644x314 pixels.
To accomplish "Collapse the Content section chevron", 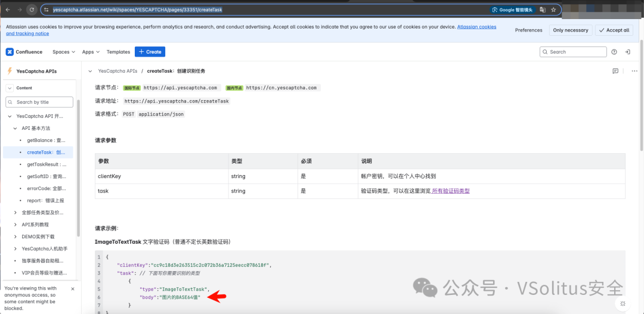I will pos(10,88).
